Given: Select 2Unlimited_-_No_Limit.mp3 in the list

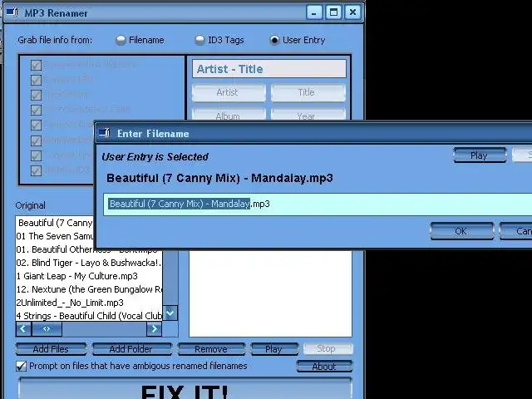Looking at the screenshot, I should [x=89, y=303].
